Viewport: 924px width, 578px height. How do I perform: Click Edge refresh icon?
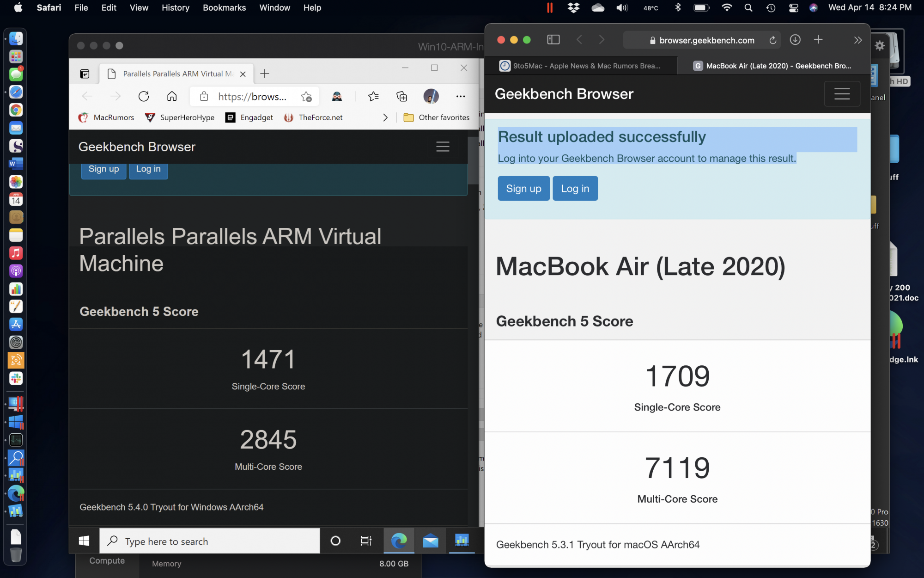click(144, 96)
